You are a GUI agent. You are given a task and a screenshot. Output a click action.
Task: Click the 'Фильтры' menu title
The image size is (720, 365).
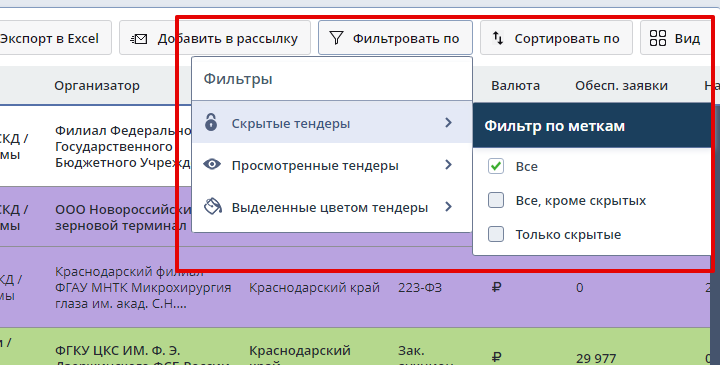[238, 79]
